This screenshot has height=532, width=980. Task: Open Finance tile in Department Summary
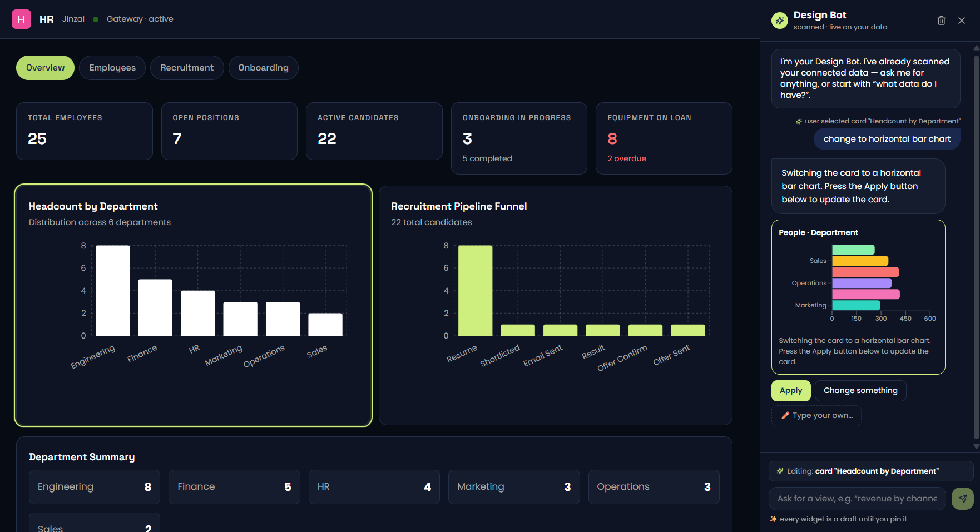click(234, 487)
